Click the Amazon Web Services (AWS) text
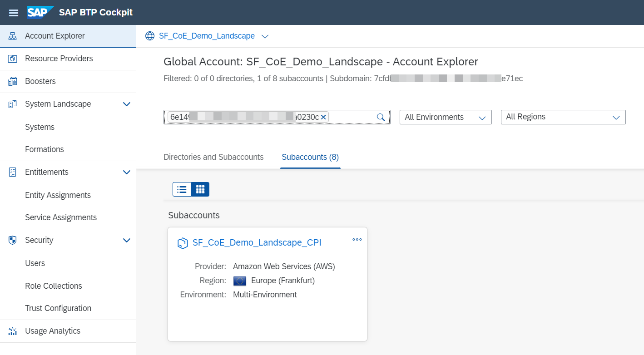The height and width of the screenshot is (355, 644). 284,266
